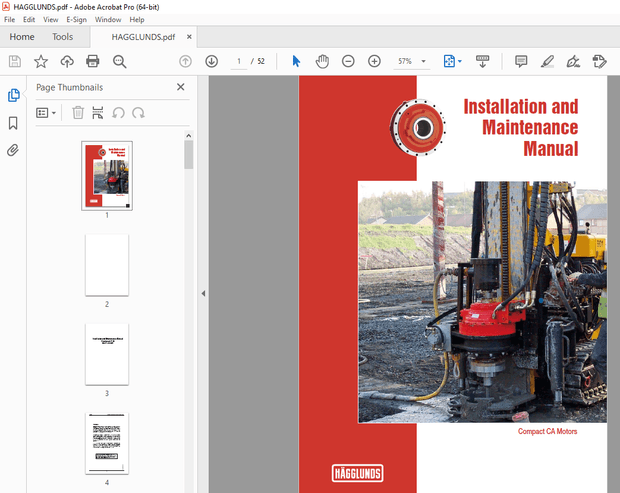This screenshot has height=493, width=620.
Task: Select the page 2 thumbnail
Action: click(107, 265)
